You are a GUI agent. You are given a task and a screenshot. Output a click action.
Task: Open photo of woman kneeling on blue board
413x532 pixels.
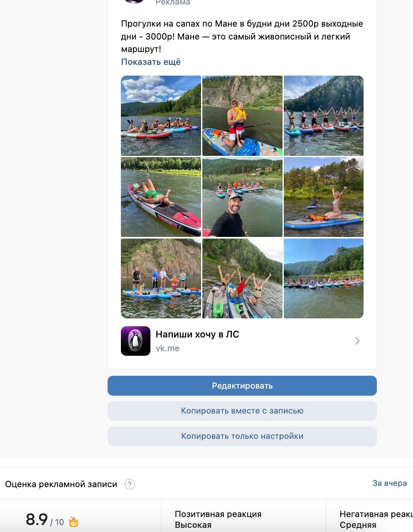coord(324,197)
